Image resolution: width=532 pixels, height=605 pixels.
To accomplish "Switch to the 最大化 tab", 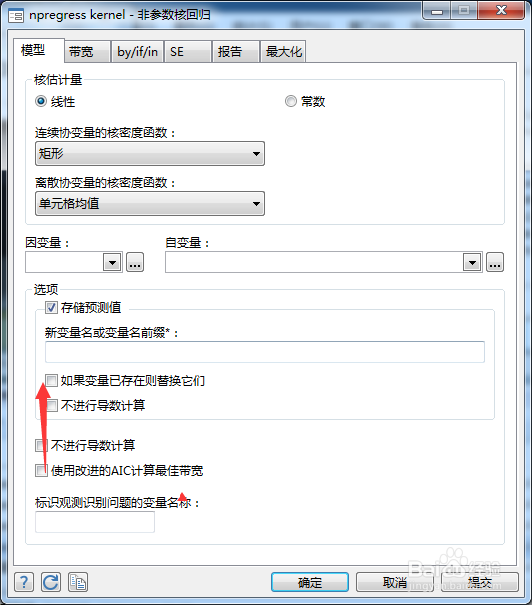I will click(x=284, y=51).
